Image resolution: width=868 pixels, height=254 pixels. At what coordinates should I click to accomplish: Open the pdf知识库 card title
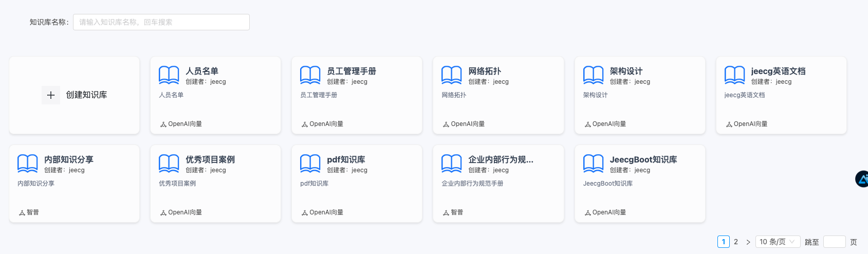[346, 159]
